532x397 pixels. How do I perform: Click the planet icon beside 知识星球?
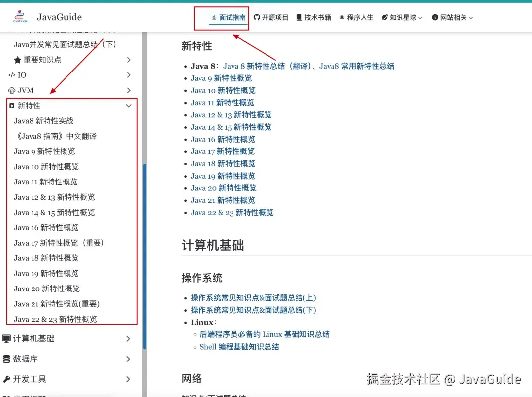(x=384, y=17)
